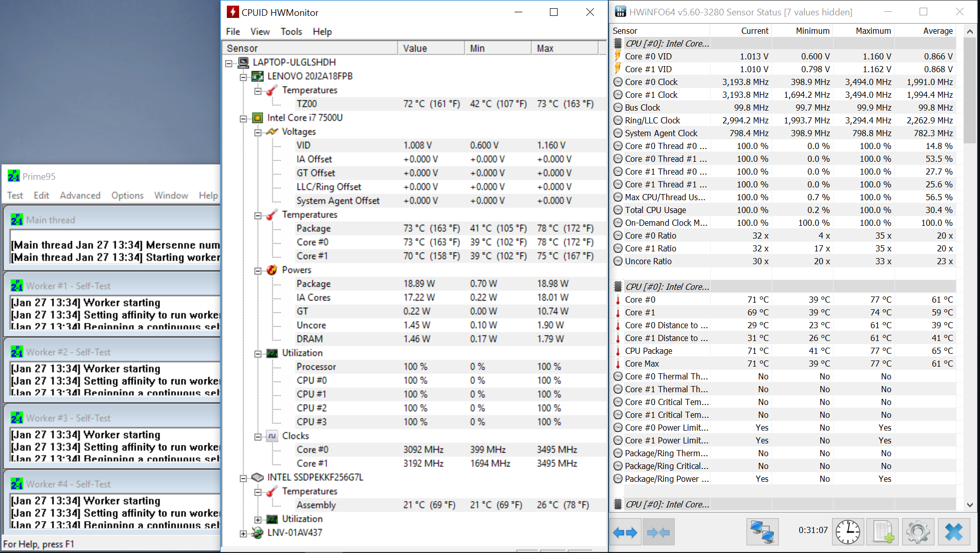Open HWiNFO sensor settings gear icon
The height and width of the screenshot is (553, 980).
918,532
